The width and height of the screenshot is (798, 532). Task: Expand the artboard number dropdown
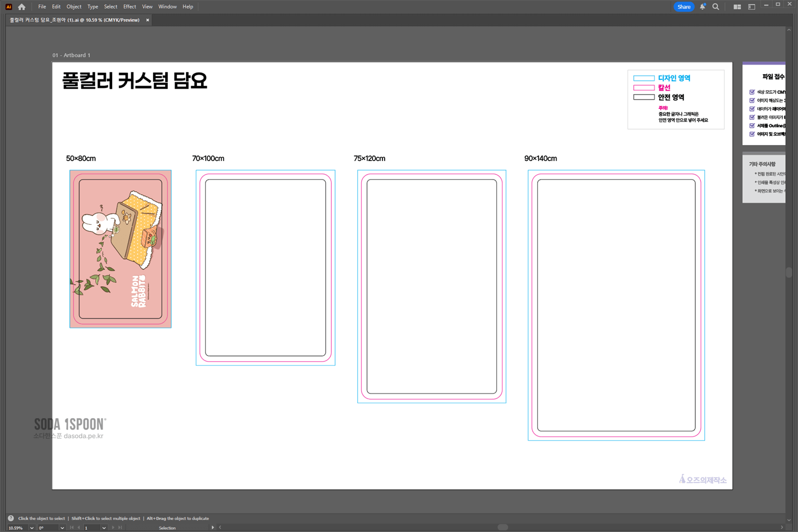104,528
